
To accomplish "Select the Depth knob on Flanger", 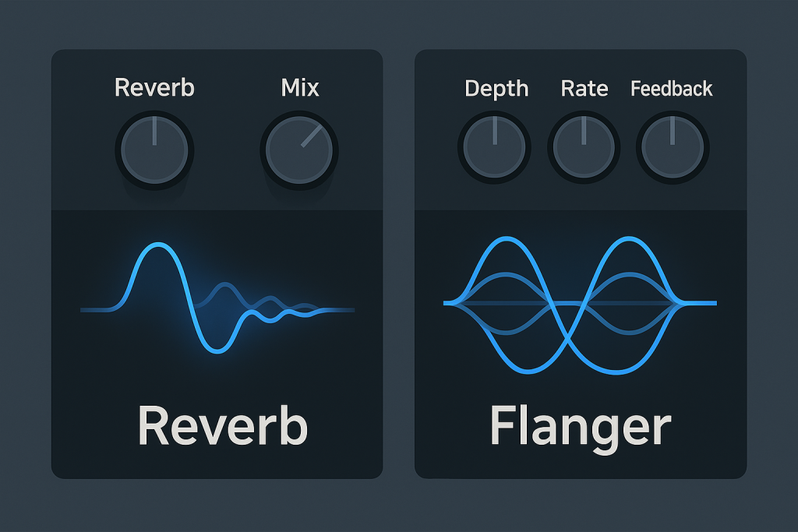I will [x=496, y=147].
